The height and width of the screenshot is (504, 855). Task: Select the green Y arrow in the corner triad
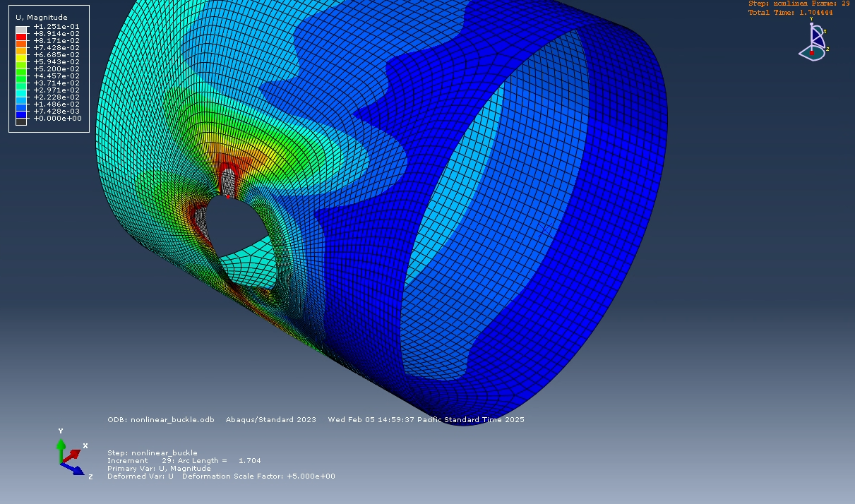click(61, 443)
